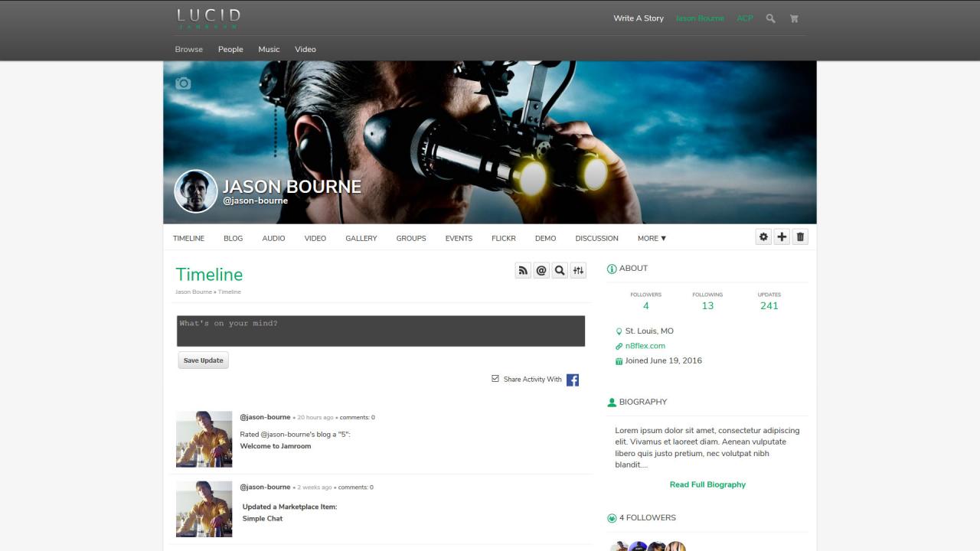Click the Lucid Jamroom logo
Screen dimensions: 980x551
(x=209, y=18)
